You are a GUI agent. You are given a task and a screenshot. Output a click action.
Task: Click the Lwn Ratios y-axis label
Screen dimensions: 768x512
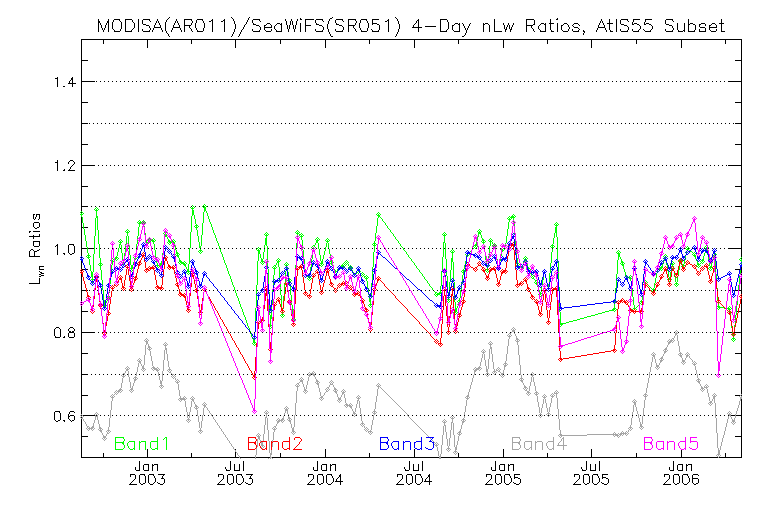coord(35,249)
